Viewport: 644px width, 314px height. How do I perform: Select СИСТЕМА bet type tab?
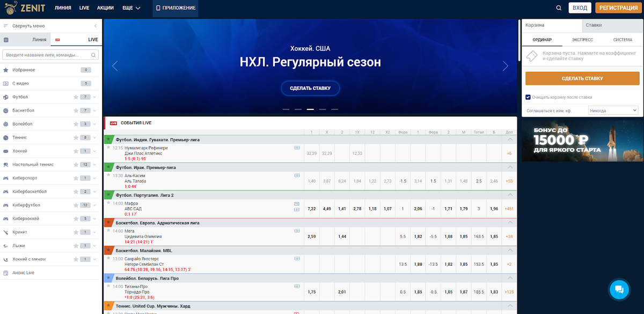(x=623, y=40)
